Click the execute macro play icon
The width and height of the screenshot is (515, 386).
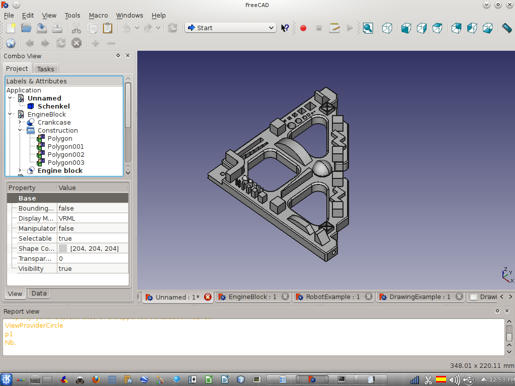coord(350,28)
